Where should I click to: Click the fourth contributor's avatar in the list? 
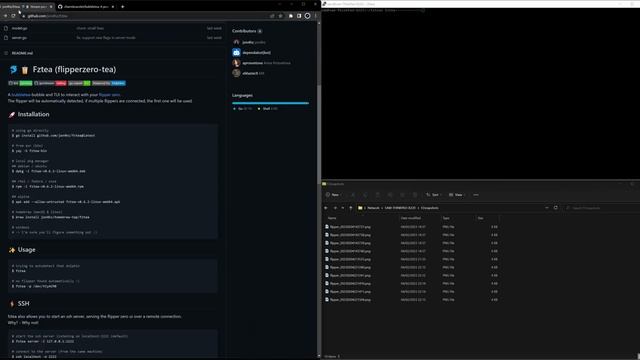236,73
